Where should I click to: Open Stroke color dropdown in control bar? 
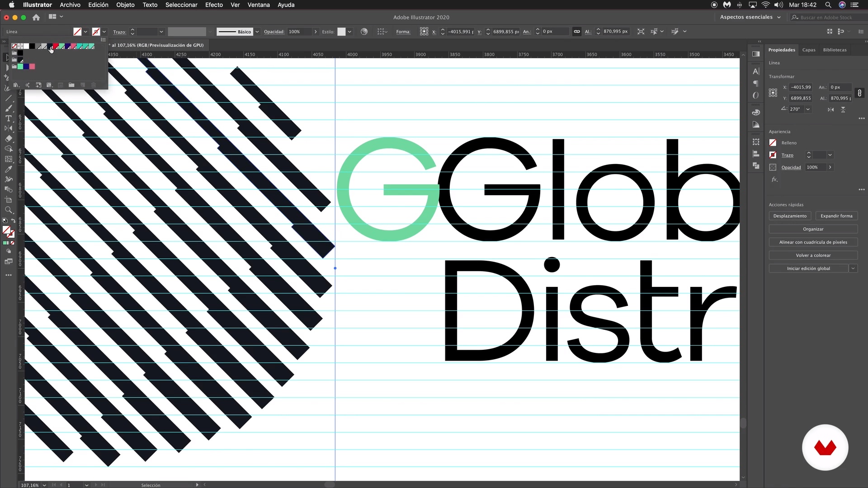pyautogui.click(x=104, y=32)
